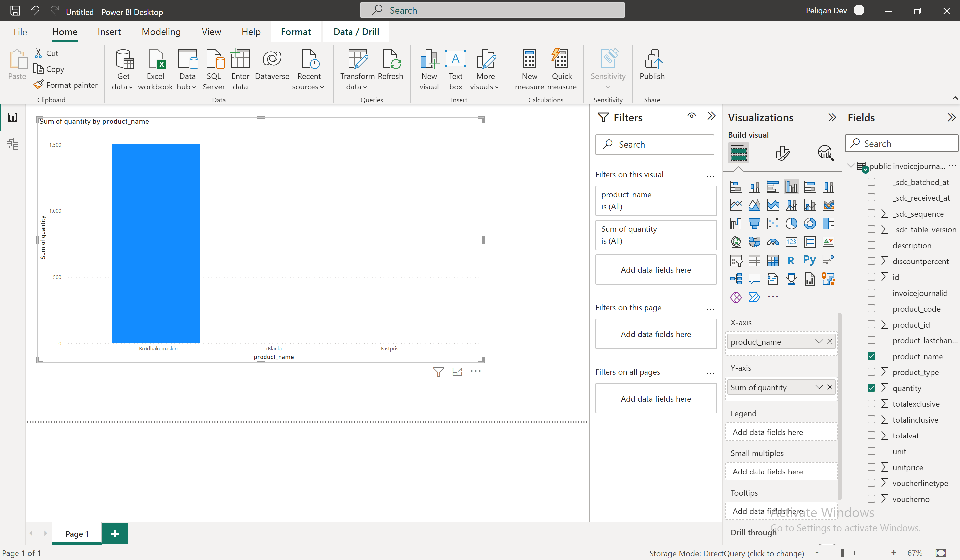
Task: Choose the slicer visualization
Action: [736, 261]
